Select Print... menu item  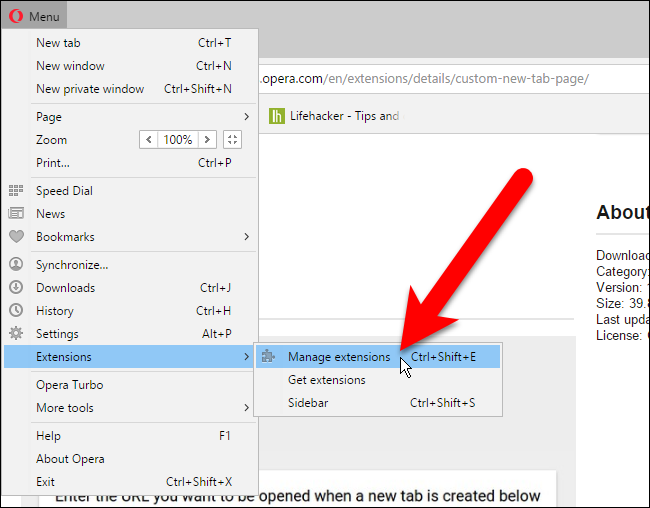coord(133,163)
